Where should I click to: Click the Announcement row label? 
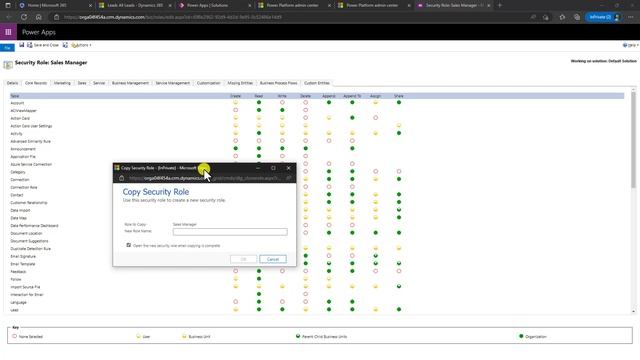click(x=23, y=149)
